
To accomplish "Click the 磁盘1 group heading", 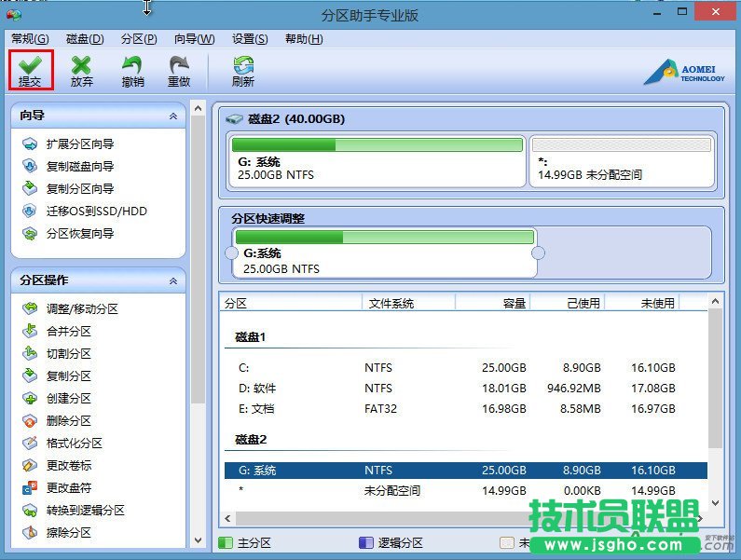I will pos(251,337).
